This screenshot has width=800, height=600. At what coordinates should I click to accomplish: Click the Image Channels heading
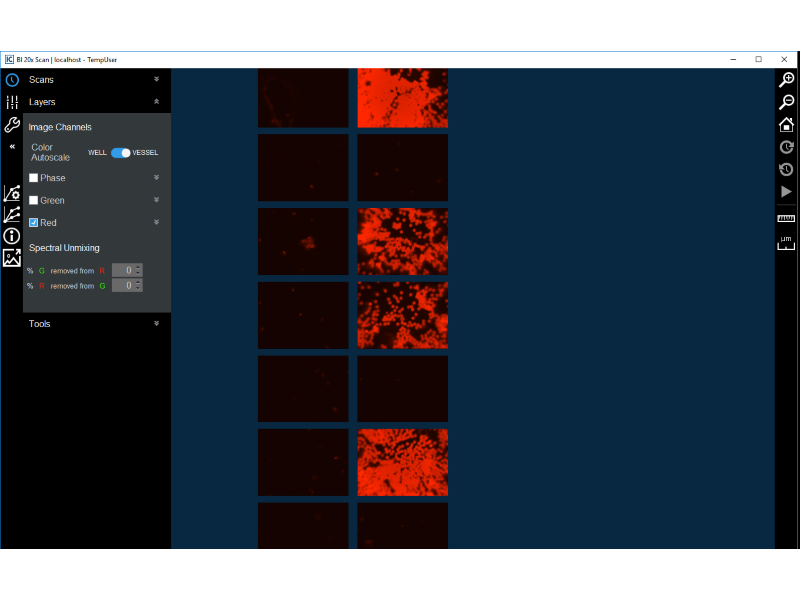[x=60, y=127]
